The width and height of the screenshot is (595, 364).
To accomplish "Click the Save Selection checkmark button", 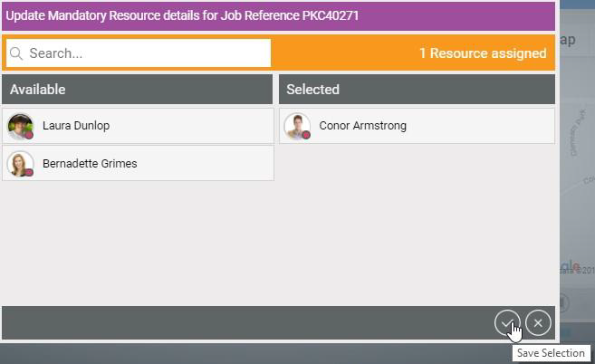I will [507, 323].
